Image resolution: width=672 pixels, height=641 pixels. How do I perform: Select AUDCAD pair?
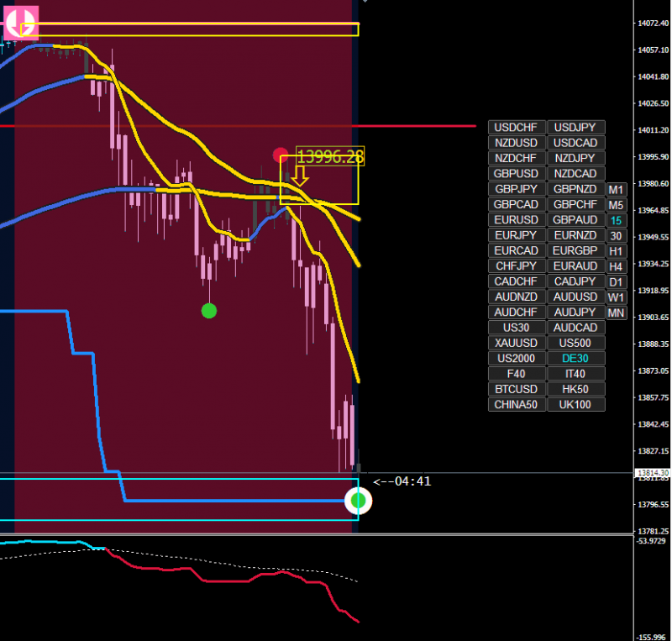575,328
